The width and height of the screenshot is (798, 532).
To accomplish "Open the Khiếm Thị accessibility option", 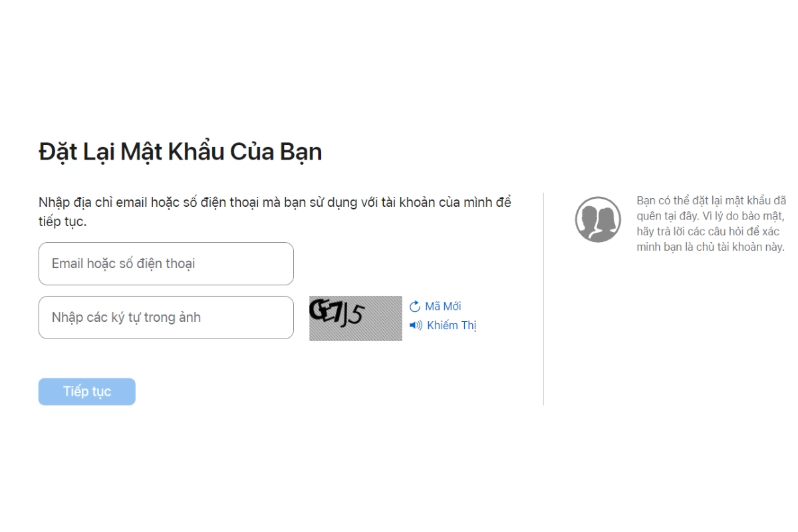I will pyautogui.click(x=452, y=325).
